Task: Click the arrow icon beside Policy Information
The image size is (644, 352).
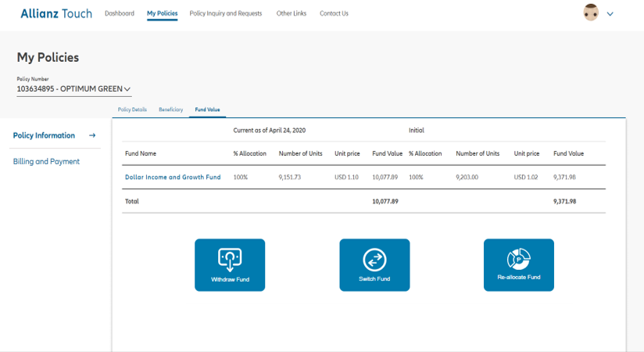Action: [x=92, y=135]
